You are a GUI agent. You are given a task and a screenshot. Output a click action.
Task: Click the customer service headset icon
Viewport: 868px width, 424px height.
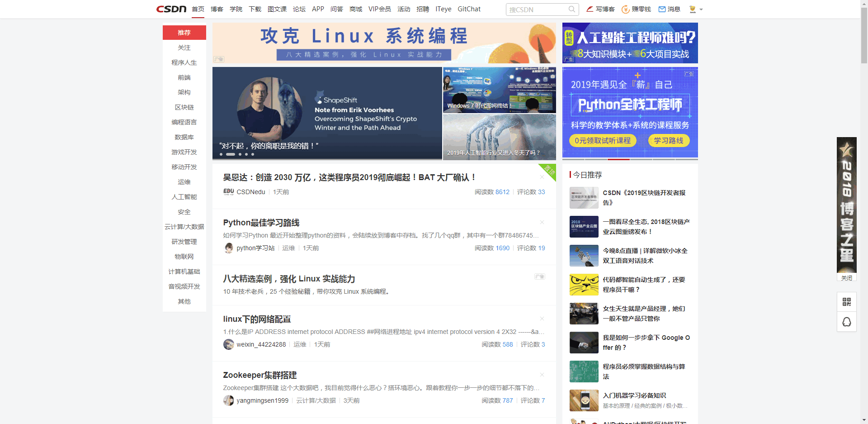tap(847, 322)
